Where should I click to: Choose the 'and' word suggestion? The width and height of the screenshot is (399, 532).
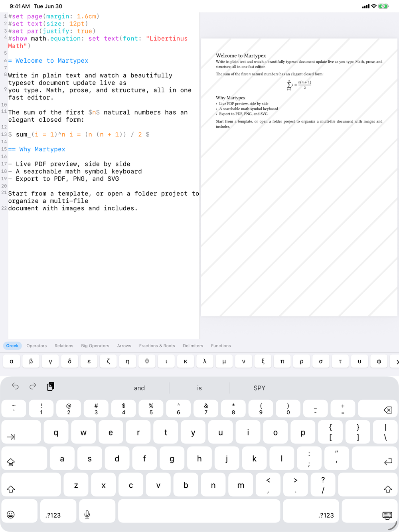point(139,388)
